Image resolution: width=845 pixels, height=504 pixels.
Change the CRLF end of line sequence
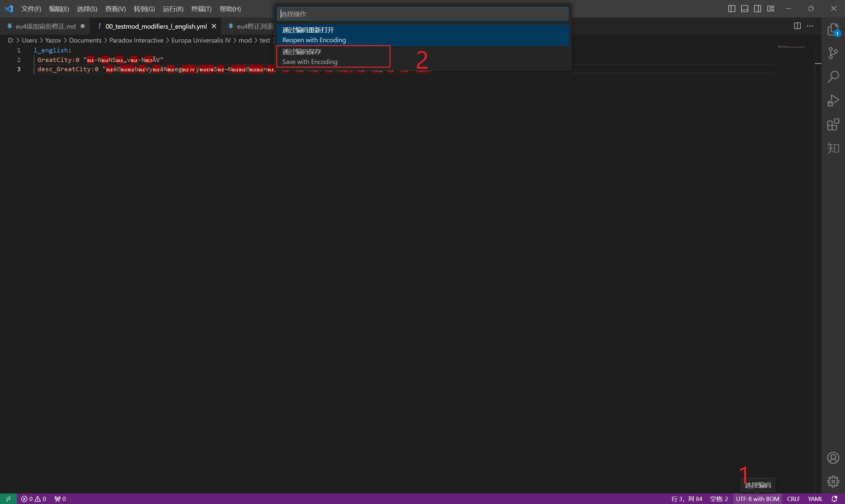[x=794, y=499]
